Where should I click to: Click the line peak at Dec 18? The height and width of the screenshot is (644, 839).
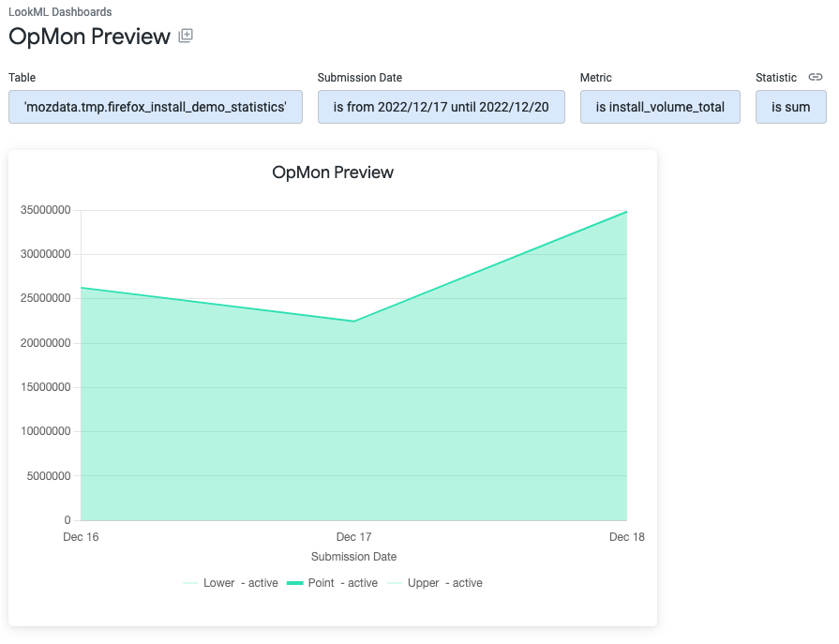tap(626, 212)
